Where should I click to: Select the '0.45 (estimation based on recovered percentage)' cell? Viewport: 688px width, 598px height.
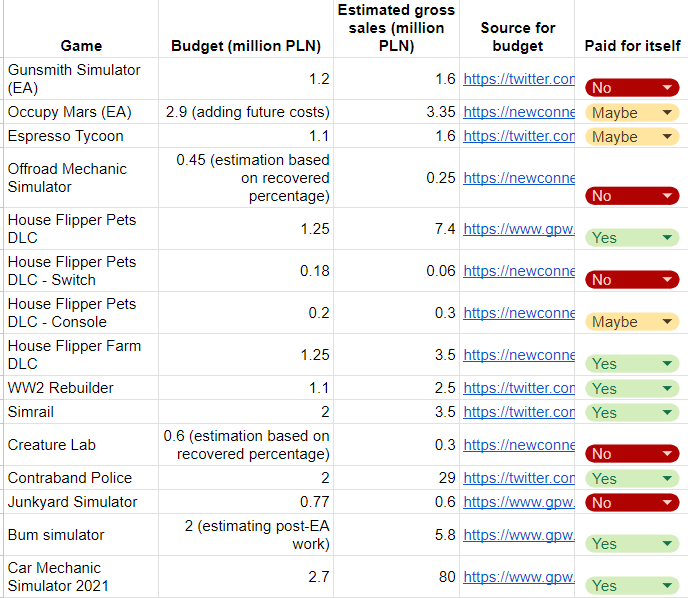point(246,178)
